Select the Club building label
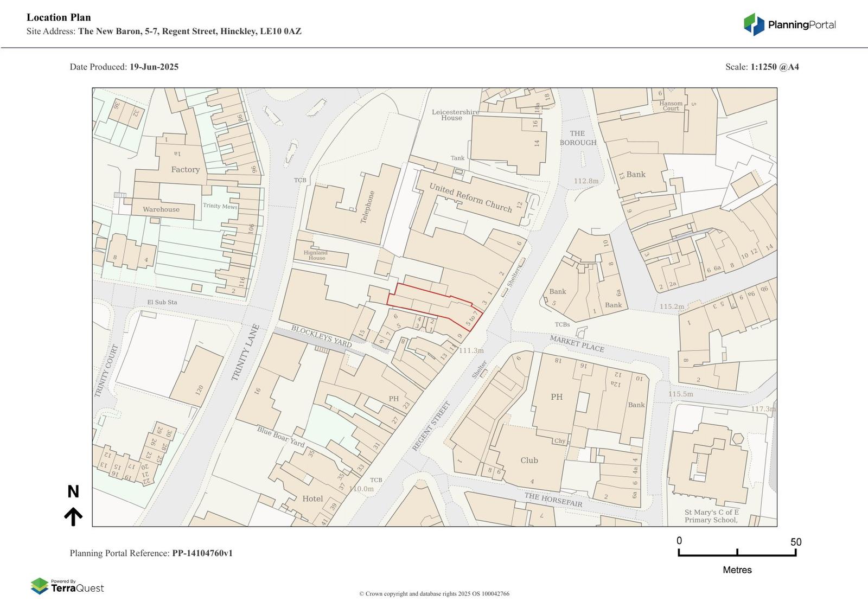The height and width of the screenshot is (614, 868). 529,460
